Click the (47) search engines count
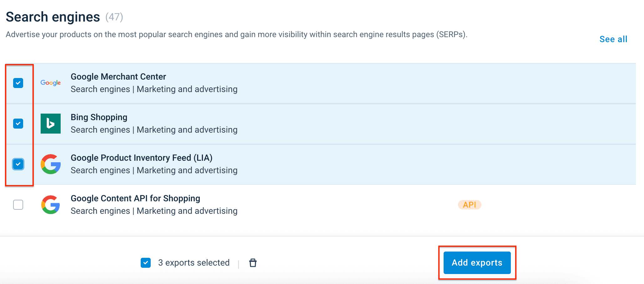 coord(114,17)
